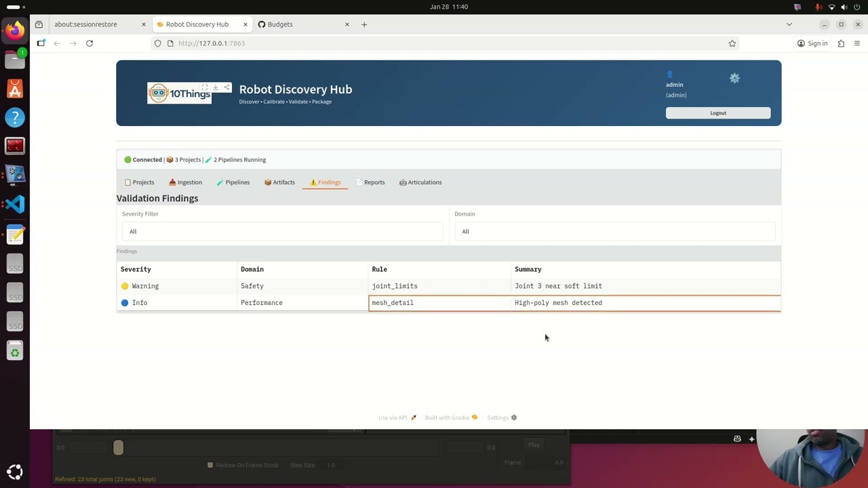Share the 10Things logo image
The width and height of the screenshot is (868, 488).
click(x=226, y=87)
